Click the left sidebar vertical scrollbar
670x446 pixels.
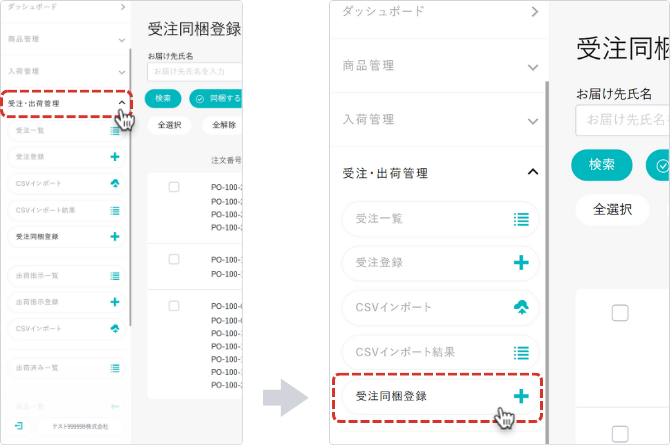[x=130, y=188]
